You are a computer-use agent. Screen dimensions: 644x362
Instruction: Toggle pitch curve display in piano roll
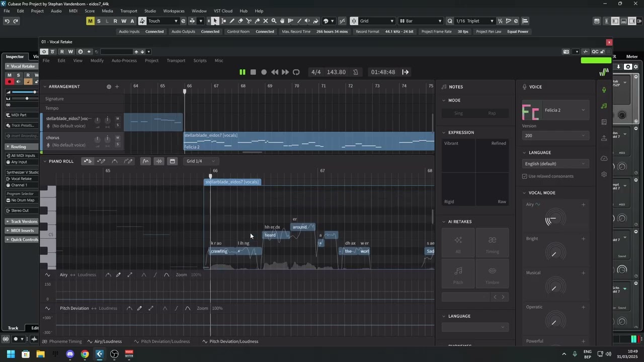145,161
